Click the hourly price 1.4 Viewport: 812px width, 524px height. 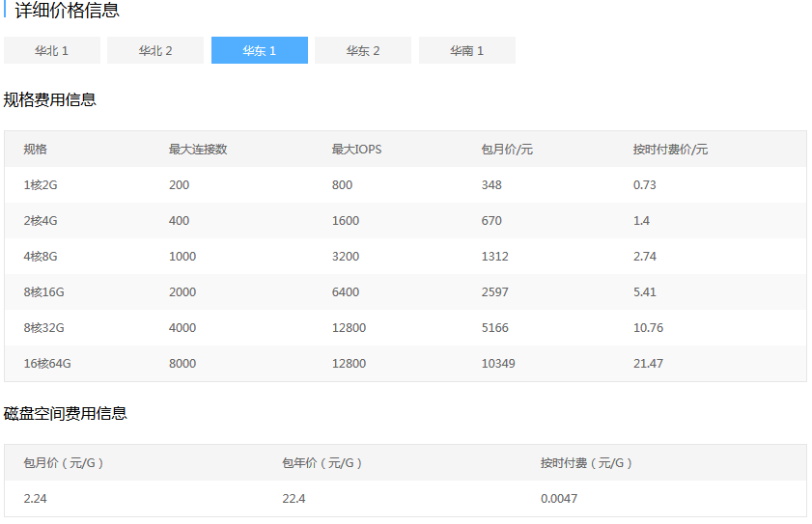coord(641,221)
